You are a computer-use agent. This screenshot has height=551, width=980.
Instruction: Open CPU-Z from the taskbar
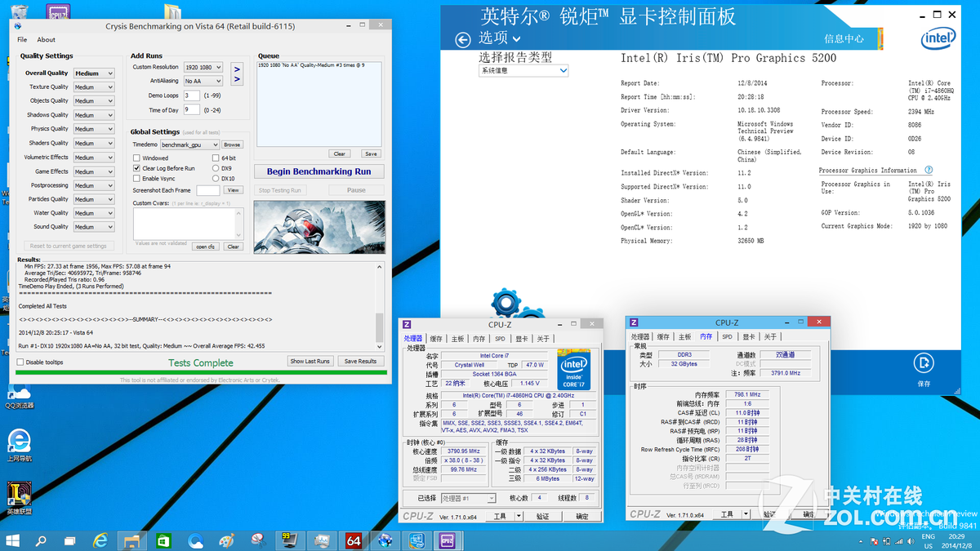pos(448,540)
